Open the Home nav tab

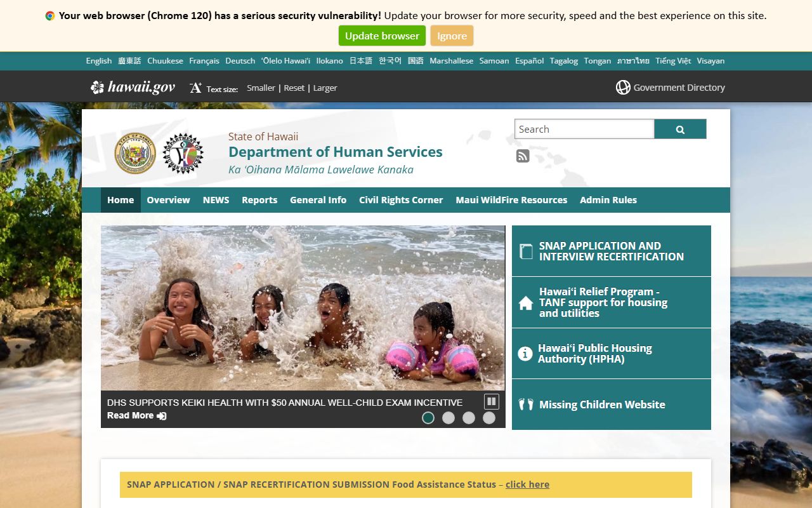click(121, 200)
